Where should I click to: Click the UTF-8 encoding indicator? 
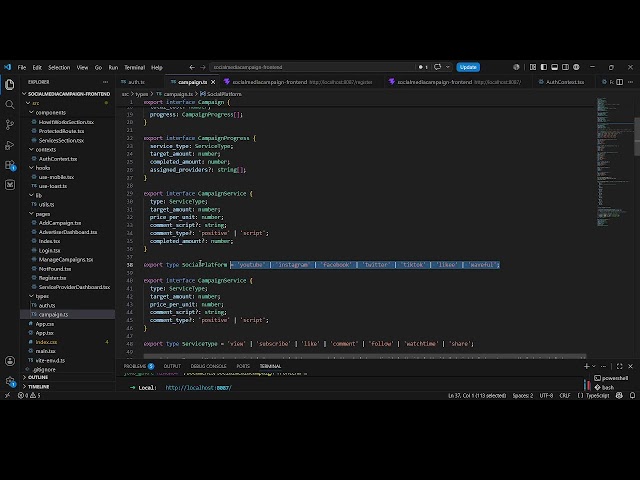[x=546, y=396]
